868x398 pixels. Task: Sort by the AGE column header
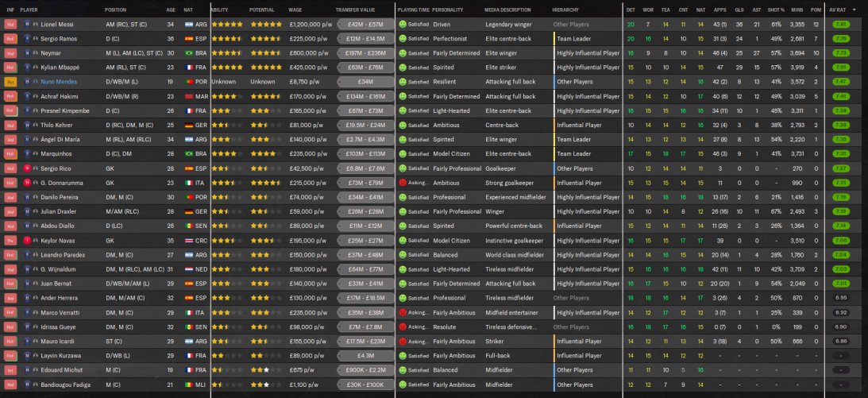[x=171, y=10]
